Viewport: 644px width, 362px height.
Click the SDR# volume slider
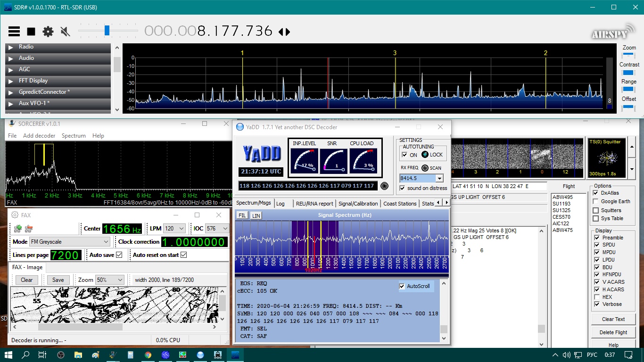pos(107,31)
